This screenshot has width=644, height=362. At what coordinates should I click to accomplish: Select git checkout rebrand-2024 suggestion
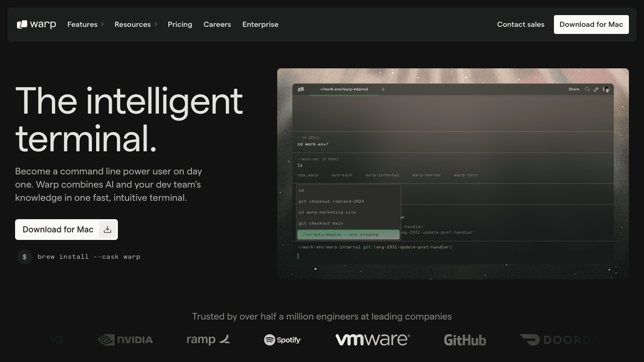[x=348, y=201]
